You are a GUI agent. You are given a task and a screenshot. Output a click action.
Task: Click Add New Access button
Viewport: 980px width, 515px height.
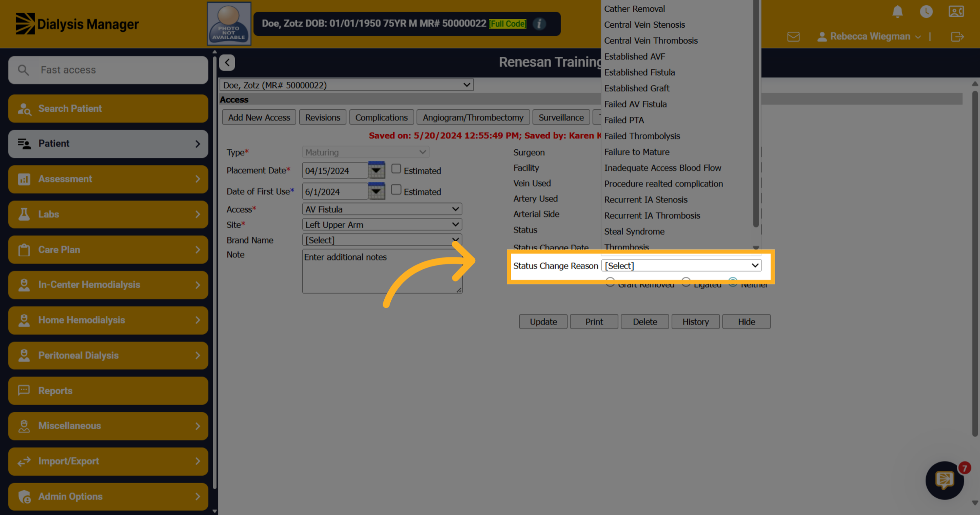tap(259, 118)
